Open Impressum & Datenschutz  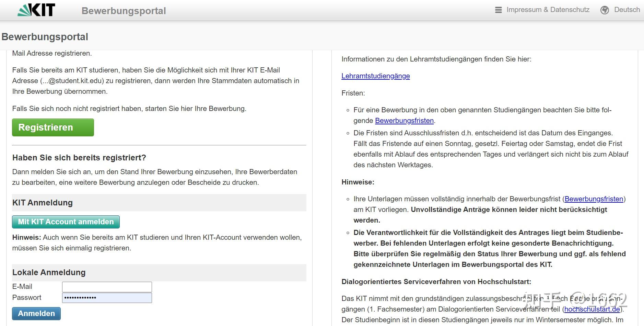pyautogui.click(x=548, y=10)
